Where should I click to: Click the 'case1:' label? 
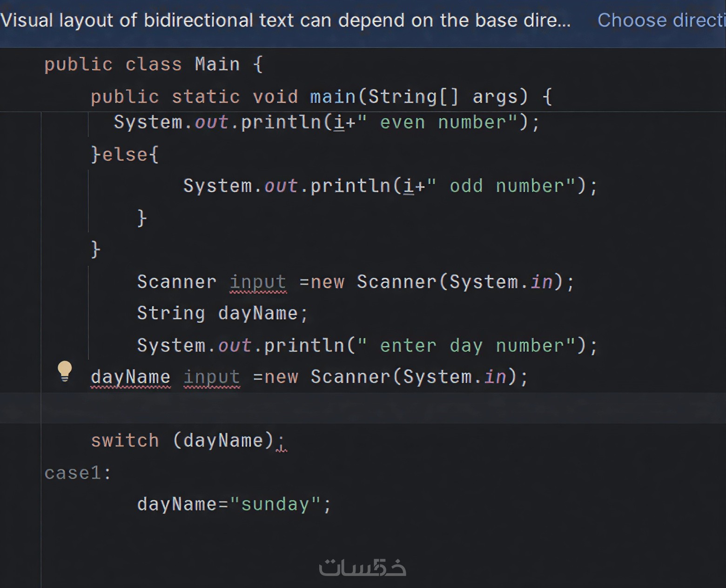coord(78,473)
